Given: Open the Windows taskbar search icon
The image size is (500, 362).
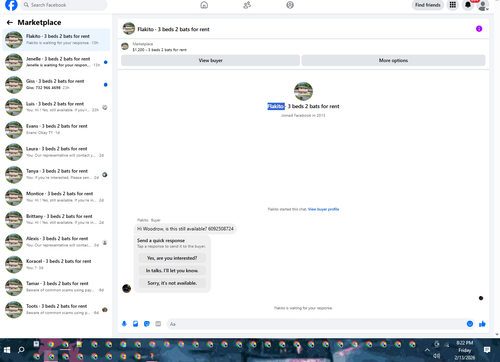Looking at the screenshot, I should pos(21,350).
